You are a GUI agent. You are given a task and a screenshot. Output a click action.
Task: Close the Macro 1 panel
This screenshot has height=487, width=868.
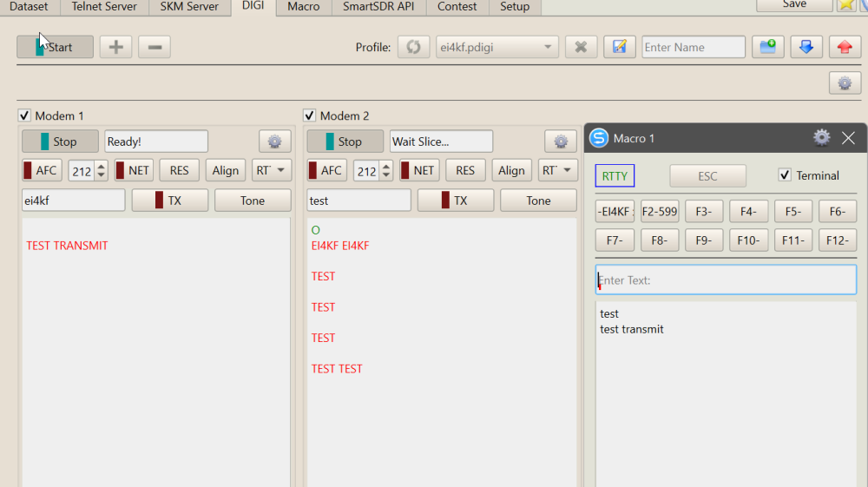coord(848,138)
